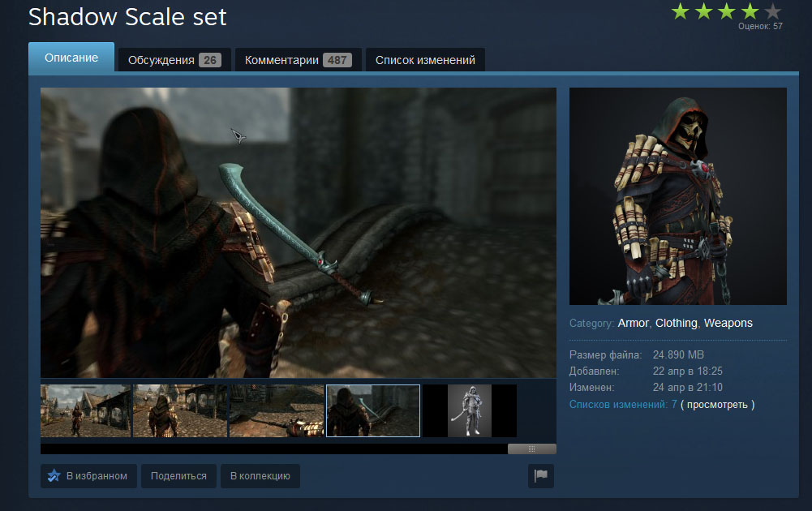The image size is (812, 511).
Task: Click the first green rating star
Action: point(681,11)
